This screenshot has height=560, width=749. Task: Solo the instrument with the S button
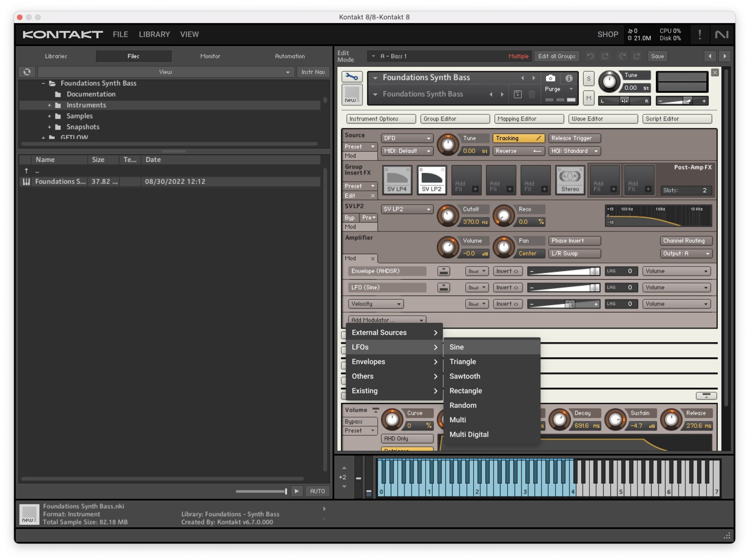click(589, 78)
